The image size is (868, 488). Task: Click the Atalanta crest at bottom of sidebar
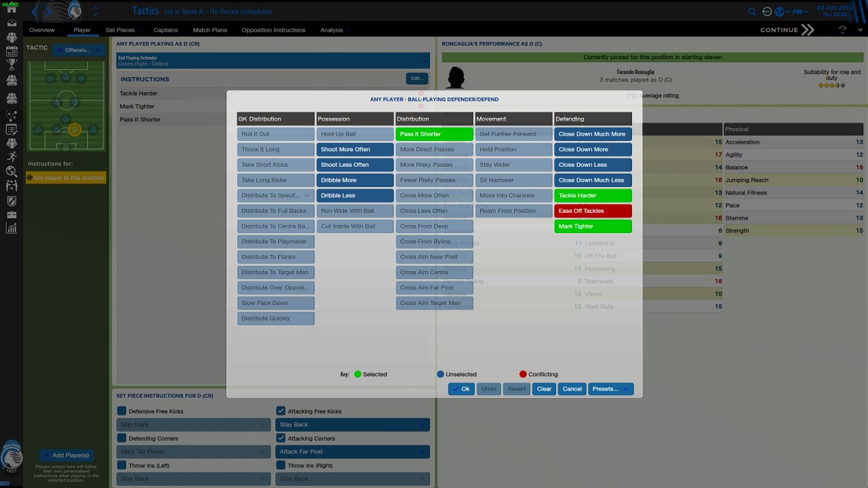point(12,456)
